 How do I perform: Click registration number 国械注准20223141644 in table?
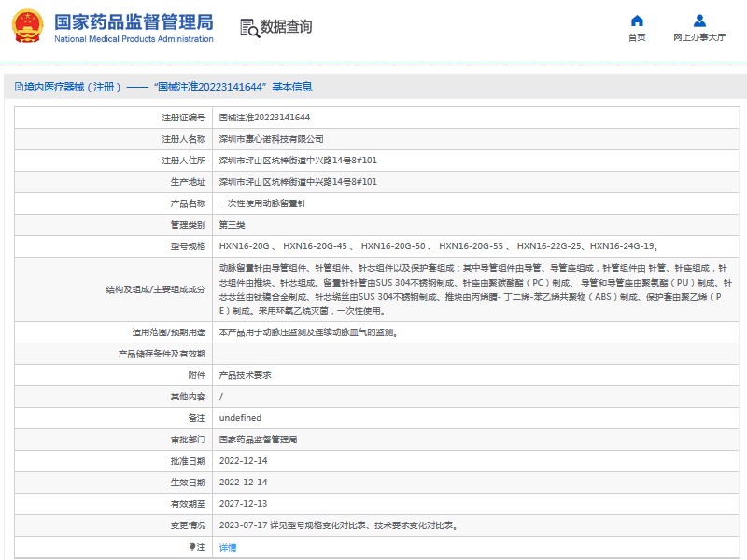pos(264,118)
